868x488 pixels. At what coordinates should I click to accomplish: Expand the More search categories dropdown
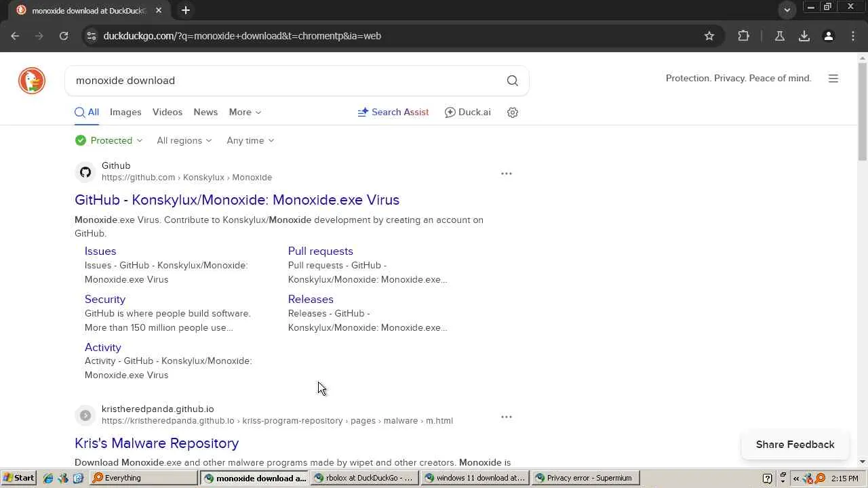click(x=245, y=113)
